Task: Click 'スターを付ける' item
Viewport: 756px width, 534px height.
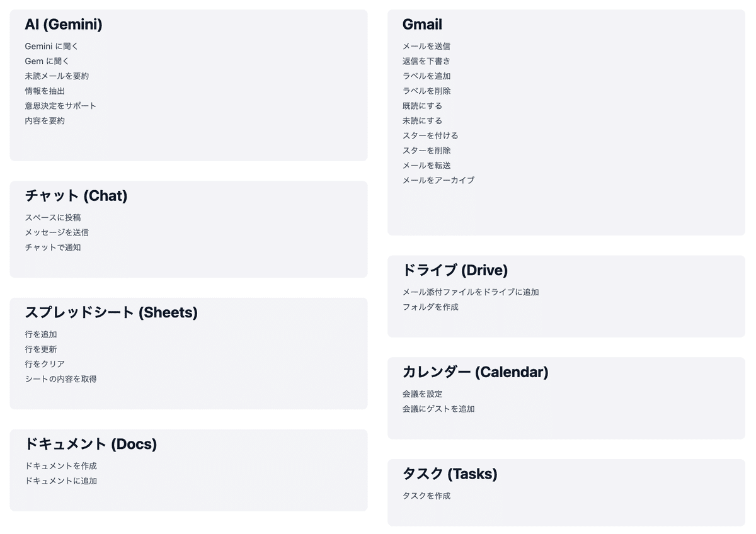Action: pos(430,135)
